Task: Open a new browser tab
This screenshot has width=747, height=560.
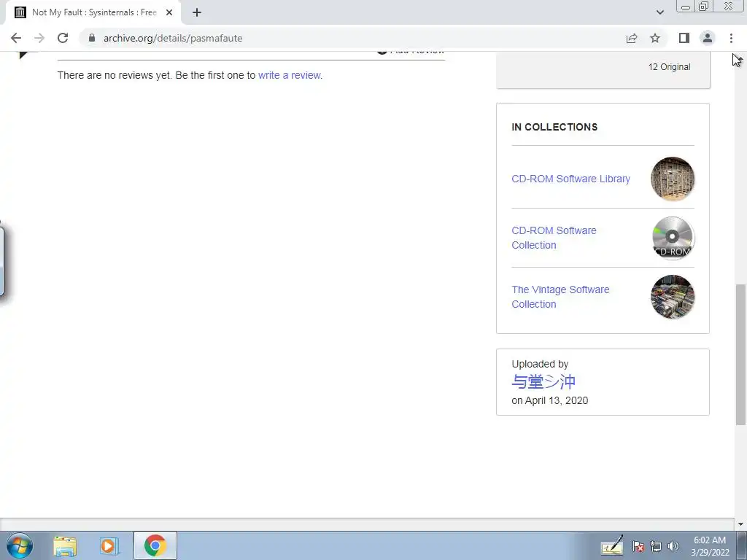Action: click(x=197, y=12)
